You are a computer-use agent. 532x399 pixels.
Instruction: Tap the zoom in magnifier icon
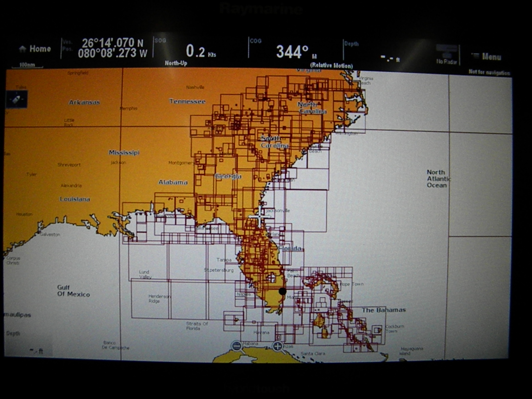(x=278, y=347)
